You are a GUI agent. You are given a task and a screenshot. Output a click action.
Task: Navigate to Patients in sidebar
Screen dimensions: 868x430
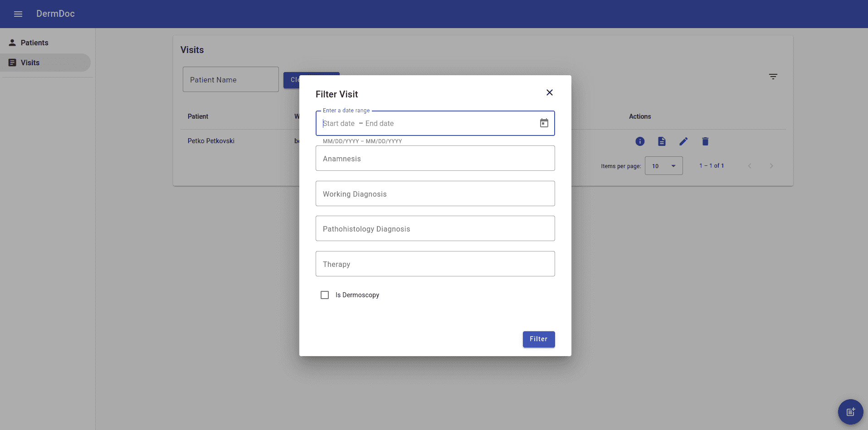click(x=34, y=43)
